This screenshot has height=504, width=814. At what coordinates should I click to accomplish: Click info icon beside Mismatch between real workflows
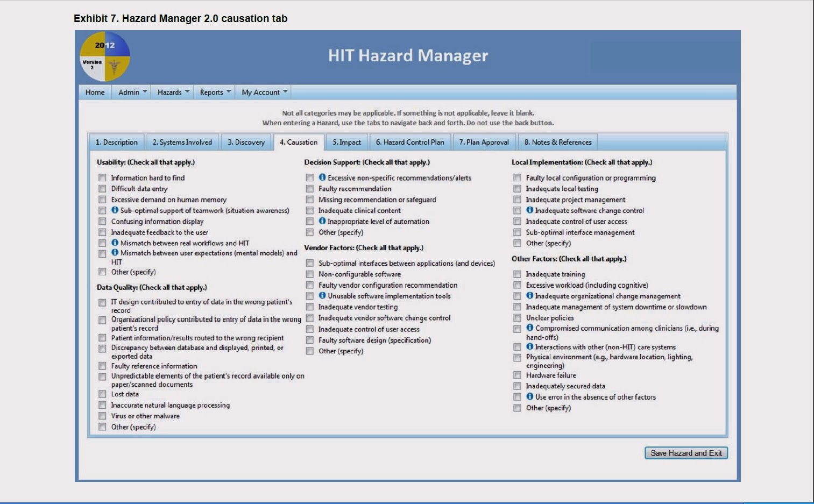115,243
